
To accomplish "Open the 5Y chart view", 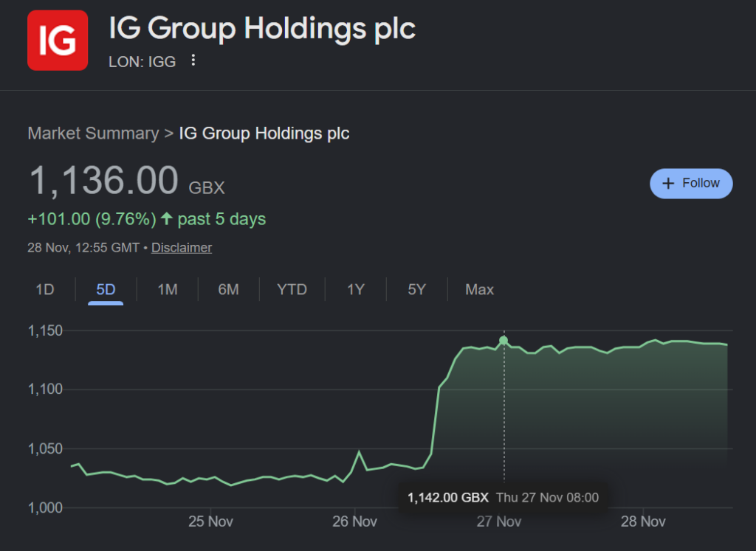I will tap(416, 290).
